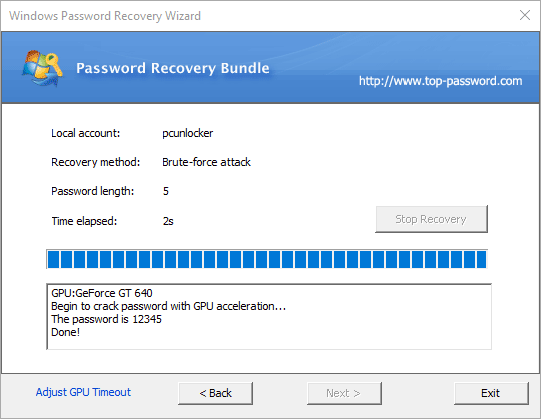Select the 'The password is 12345' log line
Viewport: 541px width, 419px height.
[106, 319]
